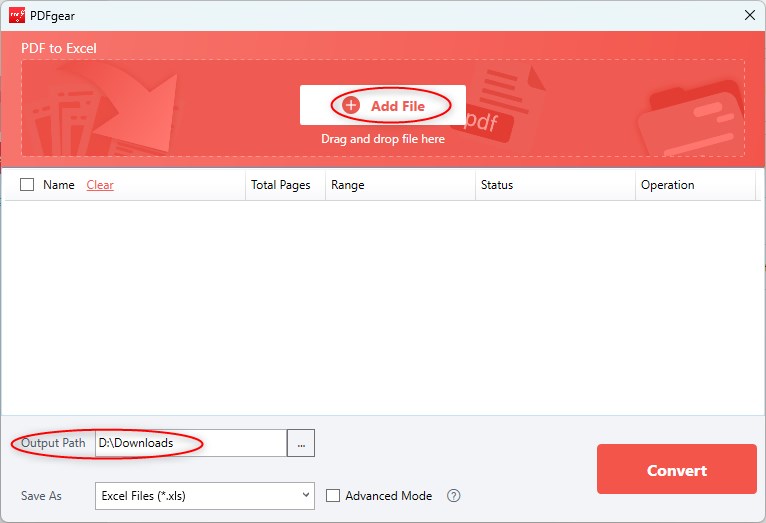
Task: Enable the Advanced Mode checkbox
Action: tap(333, 496)
